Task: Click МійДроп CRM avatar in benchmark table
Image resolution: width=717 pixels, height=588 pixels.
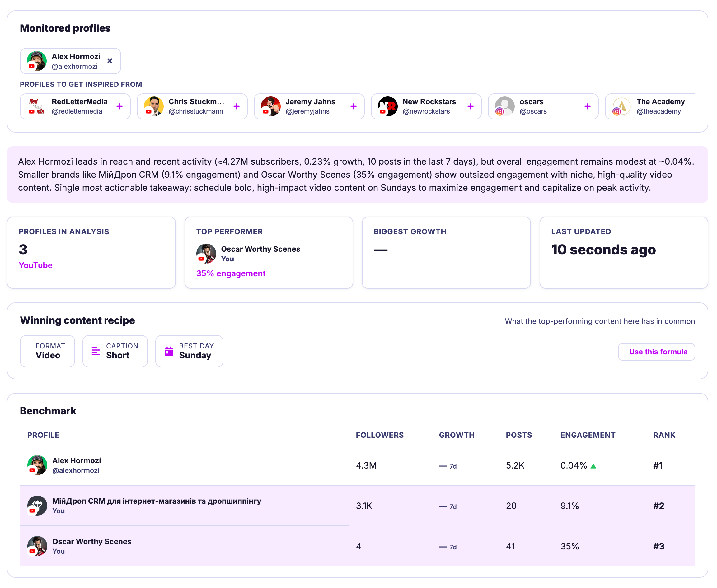Action: click(37, 506)
